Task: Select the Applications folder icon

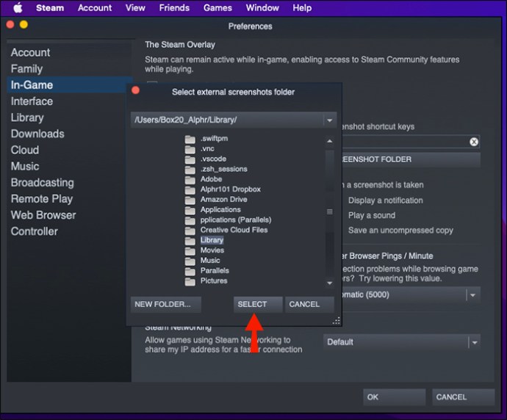Action: tap(190, 210)
